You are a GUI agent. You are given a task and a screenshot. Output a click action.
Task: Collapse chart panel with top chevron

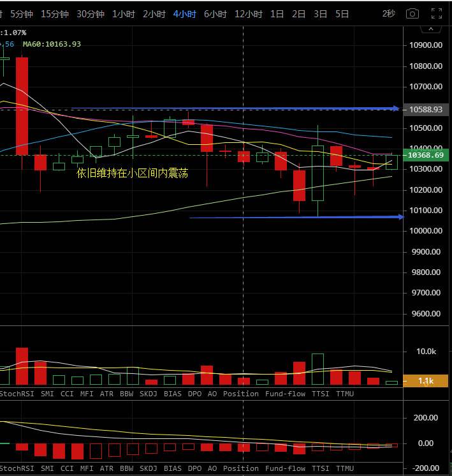431,29
